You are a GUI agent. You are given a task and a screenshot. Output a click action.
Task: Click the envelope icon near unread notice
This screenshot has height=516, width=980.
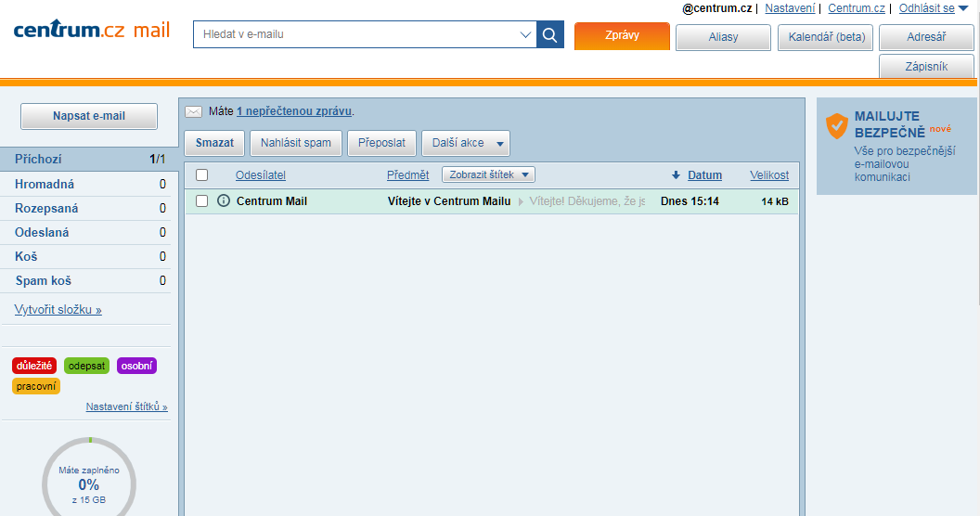tap(193, 111)
